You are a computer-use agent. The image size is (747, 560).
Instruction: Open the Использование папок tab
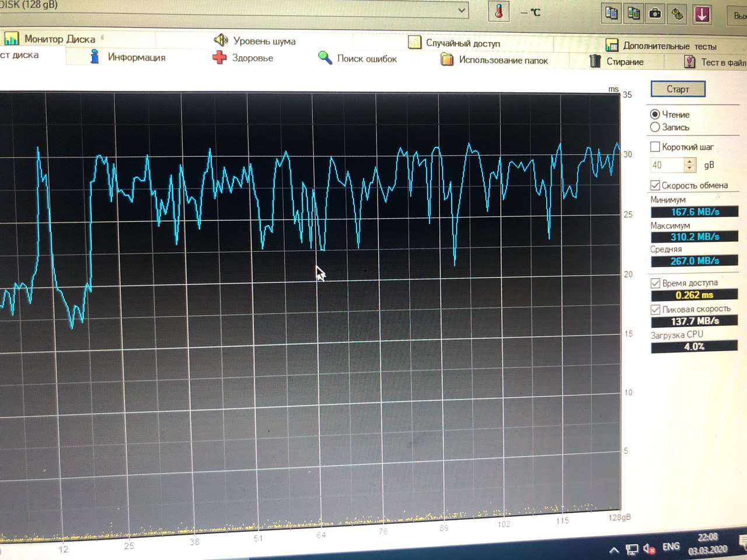[495, 60]
